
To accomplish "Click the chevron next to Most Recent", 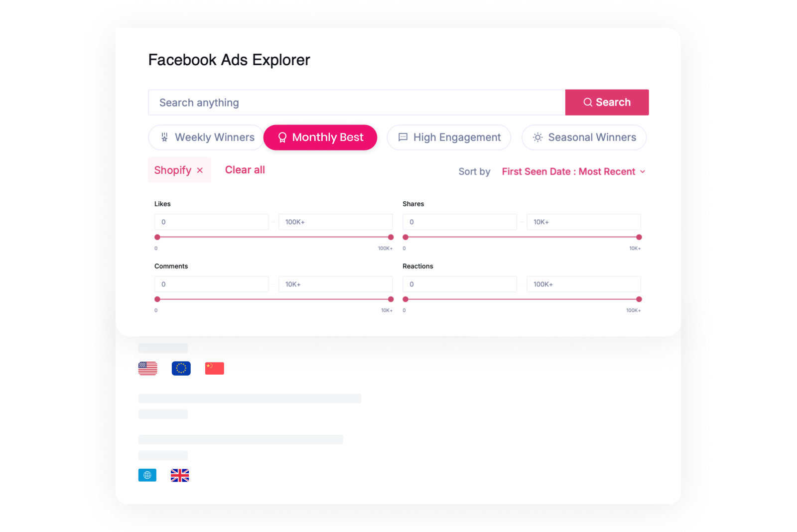I will 643,171.
